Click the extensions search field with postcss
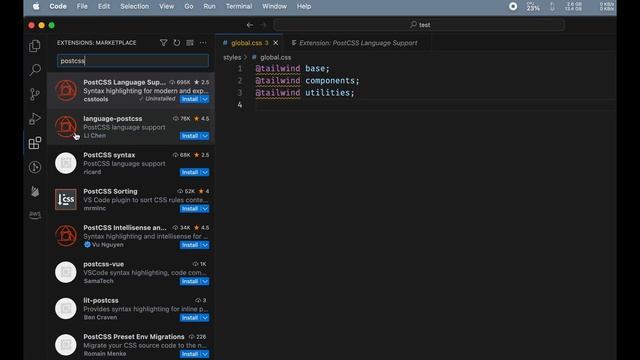This screenshot has height=360, width=640. coord(133,61)
